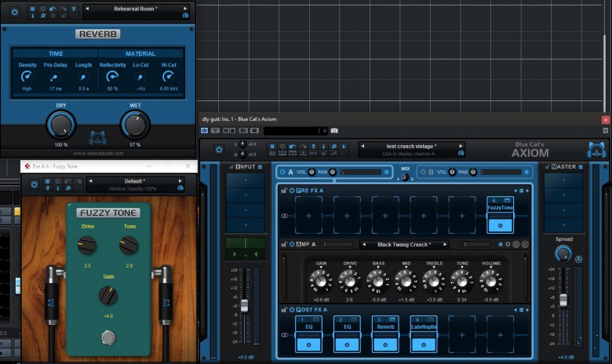Open the help question mark in Reverb toolbar
The image size is (612, 364).
[x=74, y=9]
